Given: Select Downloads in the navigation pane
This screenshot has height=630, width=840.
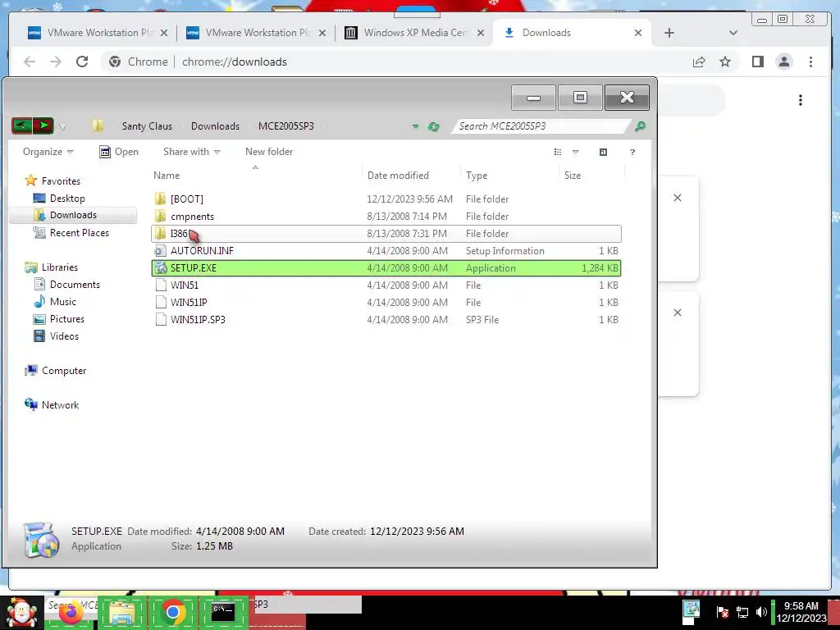Looking at the screenshot, I should 73,215.
